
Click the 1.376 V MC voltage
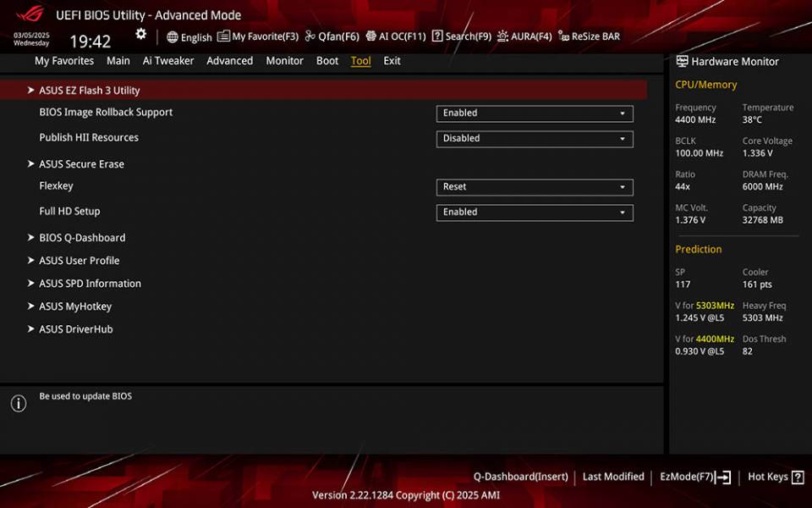(x=690, y=220)
